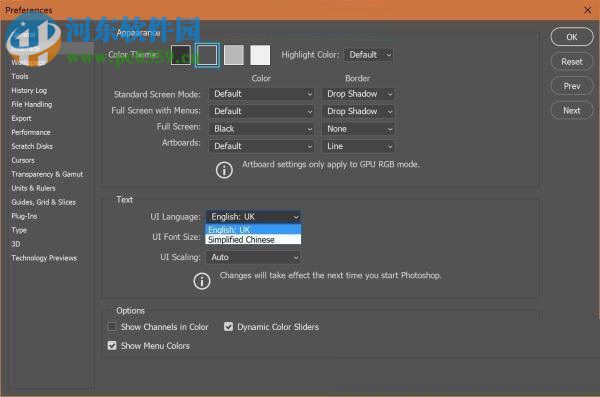
Task: Toggle Dynamic Color Sliders checkbox
Action: point(228,327)
